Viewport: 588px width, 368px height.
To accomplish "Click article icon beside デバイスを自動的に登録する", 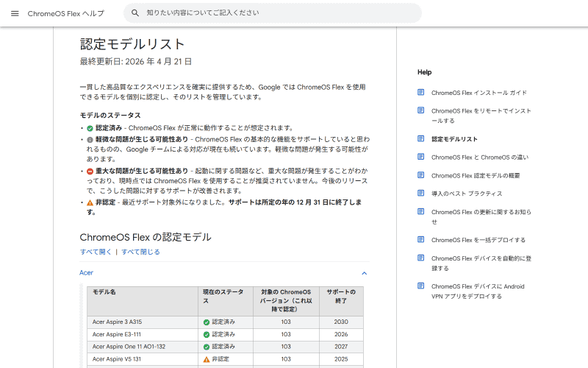I will [420, 258].
